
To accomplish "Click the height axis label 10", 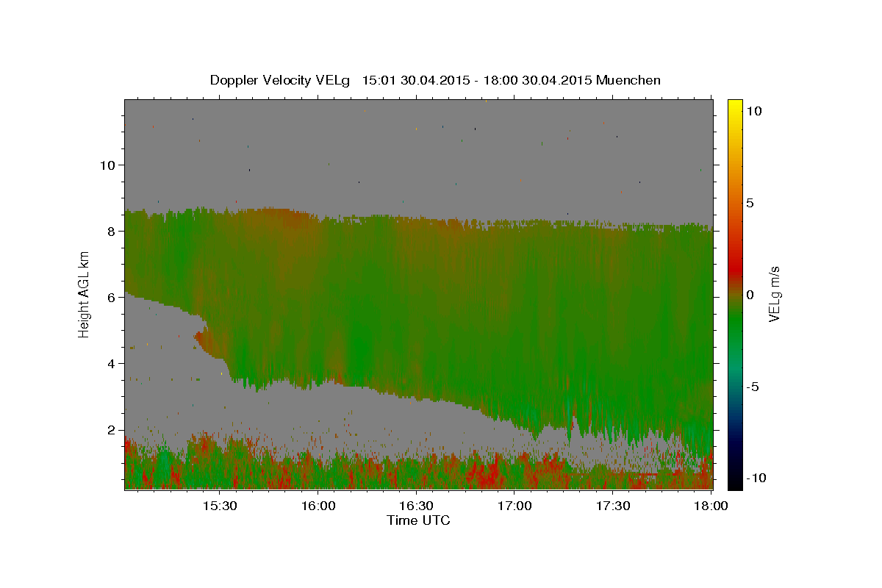I will [x=107, y=165].
